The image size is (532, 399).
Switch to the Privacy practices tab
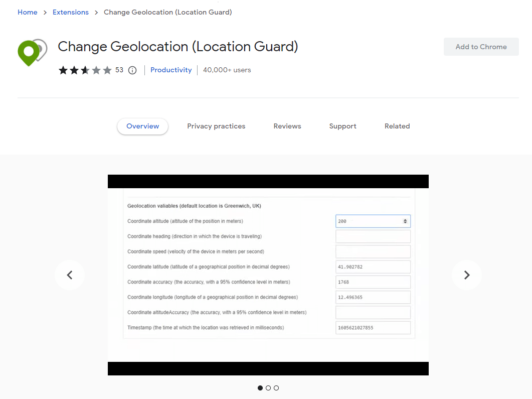216,126
